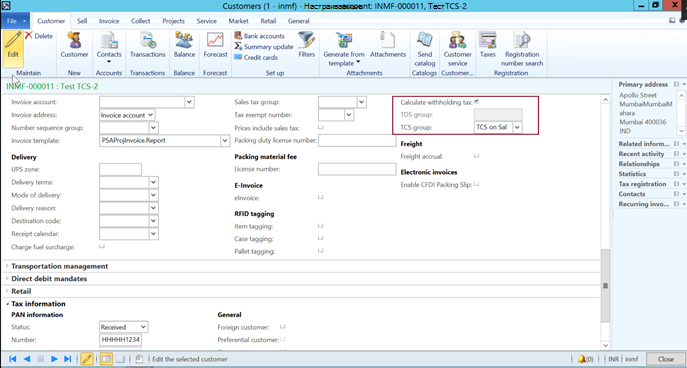
Task: Open Sales tax group dropdown
Action: tap(361, 102)
